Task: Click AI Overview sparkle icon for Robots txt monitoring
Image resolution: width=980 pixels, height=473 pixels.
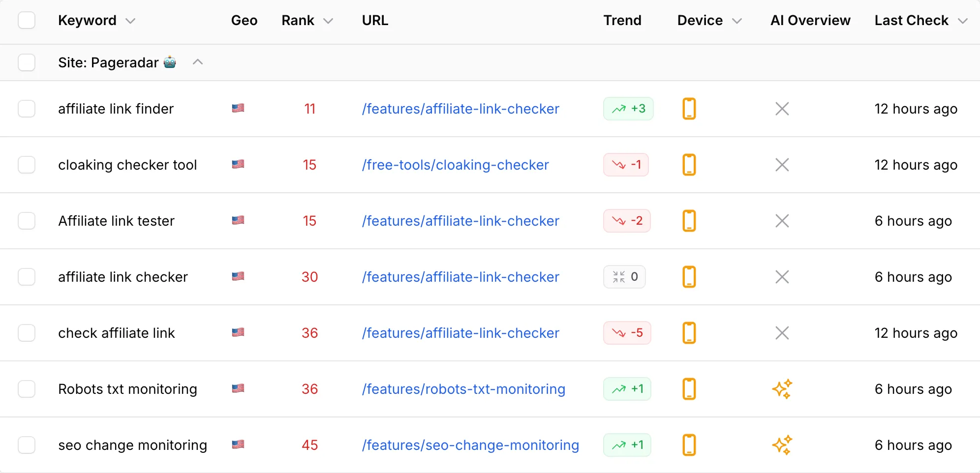Action: (782, 389)
